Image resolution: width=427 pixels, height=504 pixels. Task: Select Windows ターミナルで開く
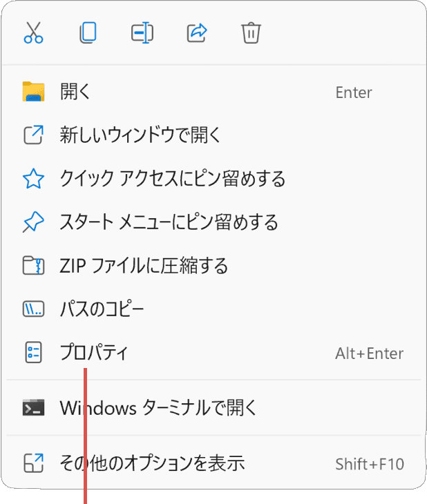[x=213, y=407]
